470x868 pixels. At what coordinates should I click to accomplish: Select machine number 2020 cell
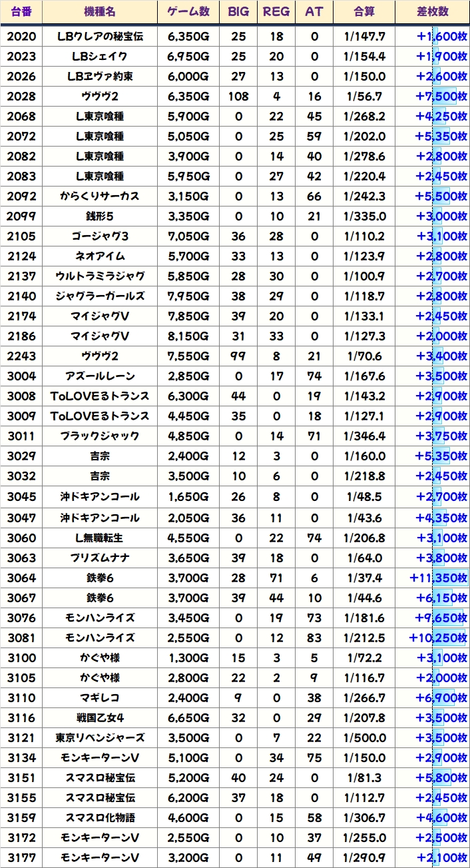[x=21, y=37]
